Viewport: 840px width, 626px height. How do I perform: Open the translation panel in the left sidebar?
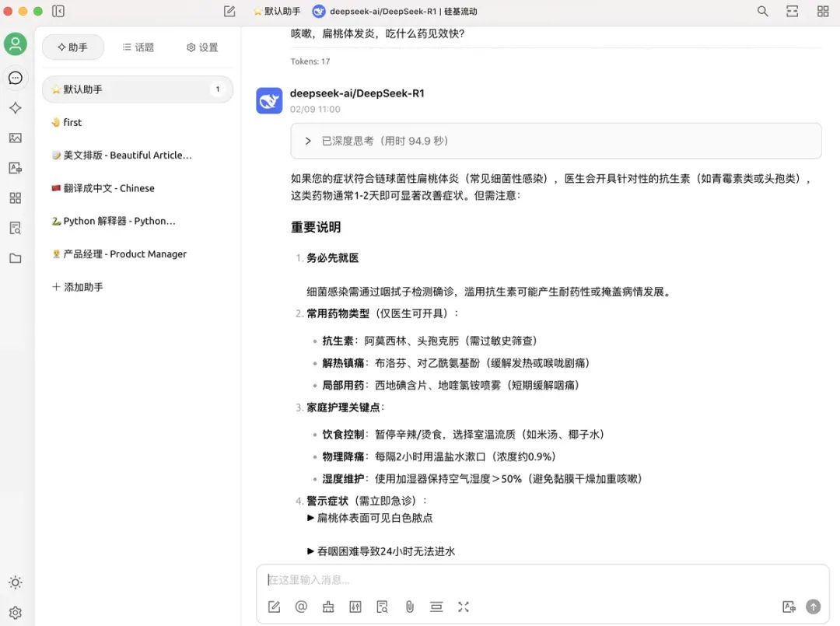tap(16, 167)
